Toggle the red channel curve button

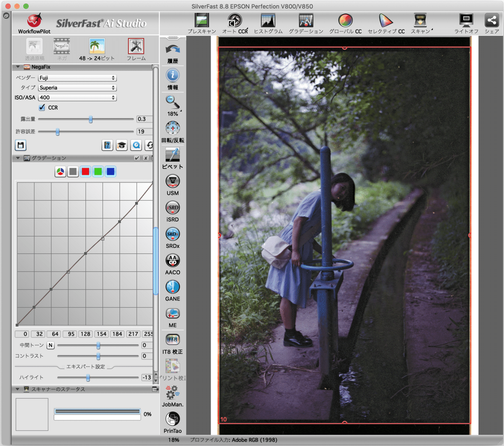click(86, 172)
